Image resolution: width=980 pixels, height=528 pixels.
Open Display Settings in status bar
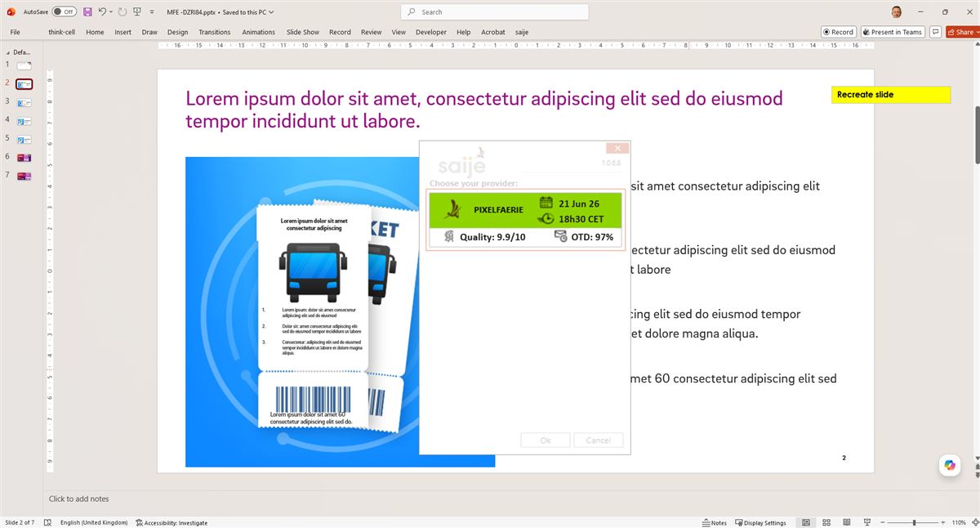tap(761, 522)
